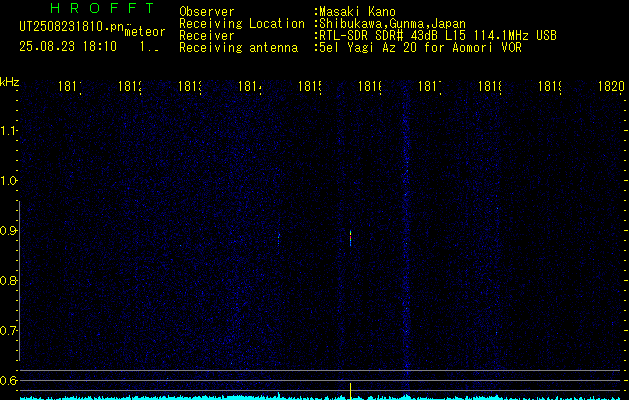Image resolution: width=629 pixels, height=400 pixels.
Task: Click the 0.7 kHz frequency label
Action: pyautogui.click(x=8, y=331)
